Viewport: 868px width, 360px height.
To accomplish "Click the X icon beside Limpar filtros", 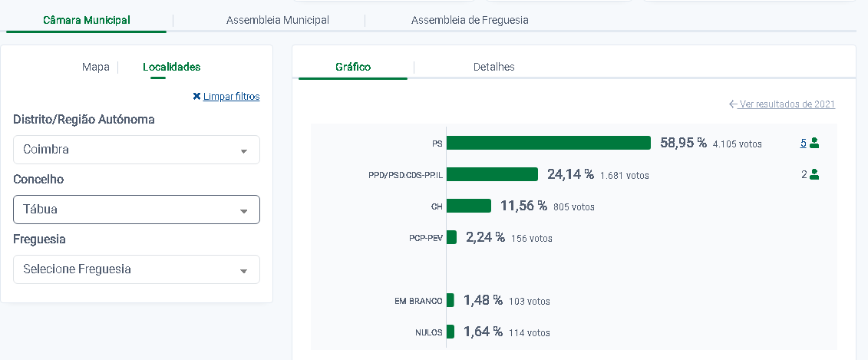I will point(196,97).
